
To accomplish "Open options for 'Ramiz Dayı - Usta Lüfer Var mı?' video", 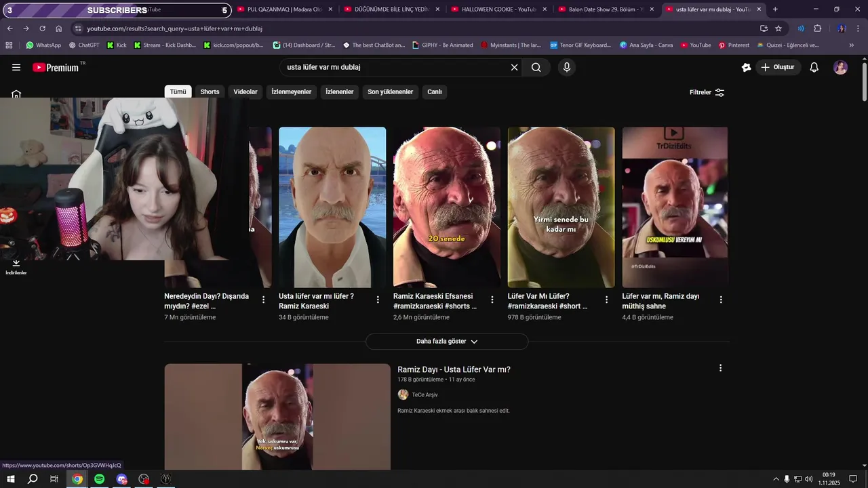I will (x=720, y=368).
